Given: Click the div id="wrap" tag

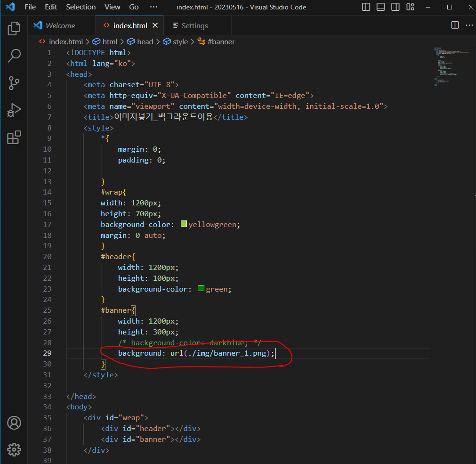Looking at the screenshot, I should 116,418.
